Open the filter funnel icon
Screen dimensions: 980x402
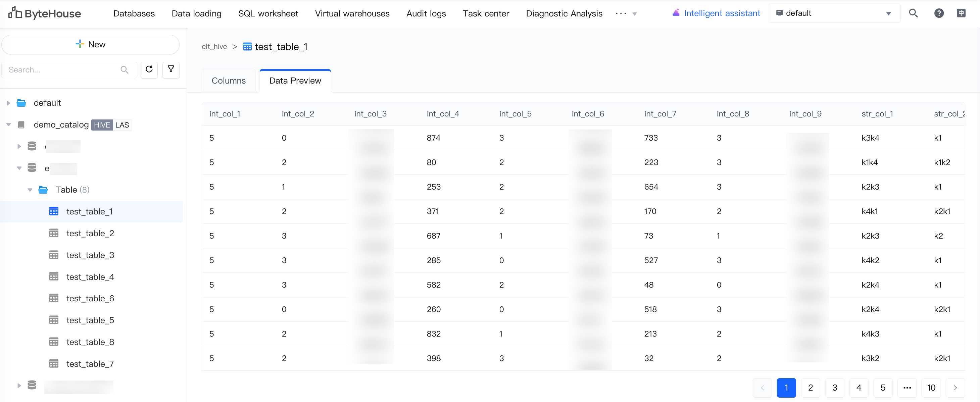[x=171, y=69]
